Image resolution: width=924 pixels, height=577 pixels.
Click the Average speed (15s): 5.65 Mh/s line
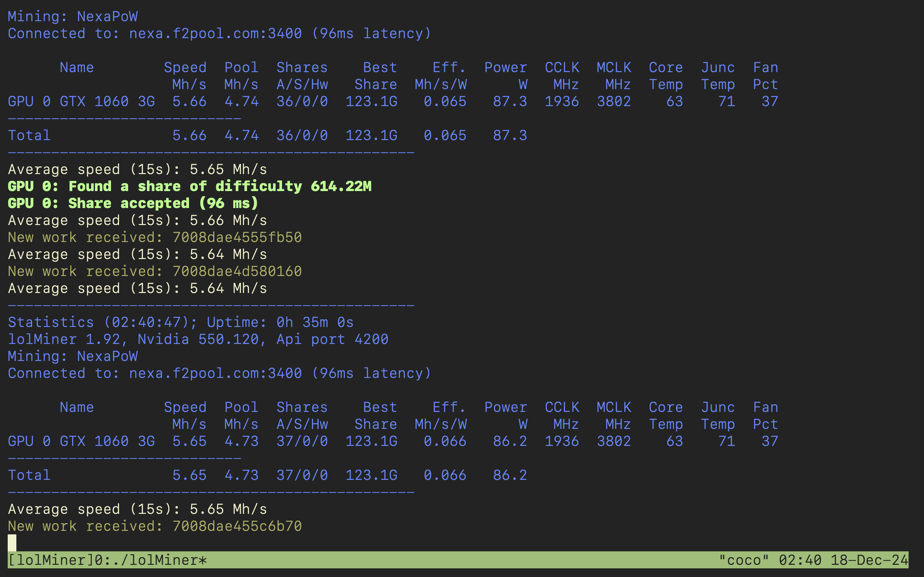point(137,509)
